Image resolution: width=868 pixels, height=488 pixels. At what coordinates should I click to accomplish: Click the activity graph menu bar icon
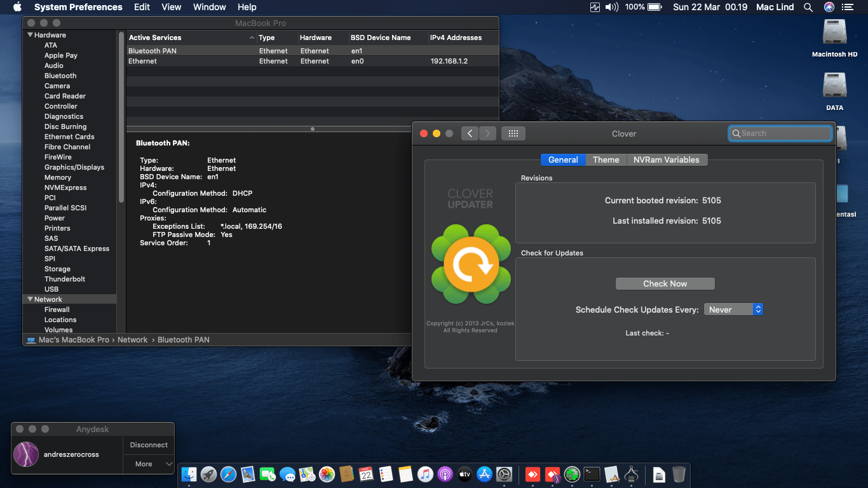595,7
